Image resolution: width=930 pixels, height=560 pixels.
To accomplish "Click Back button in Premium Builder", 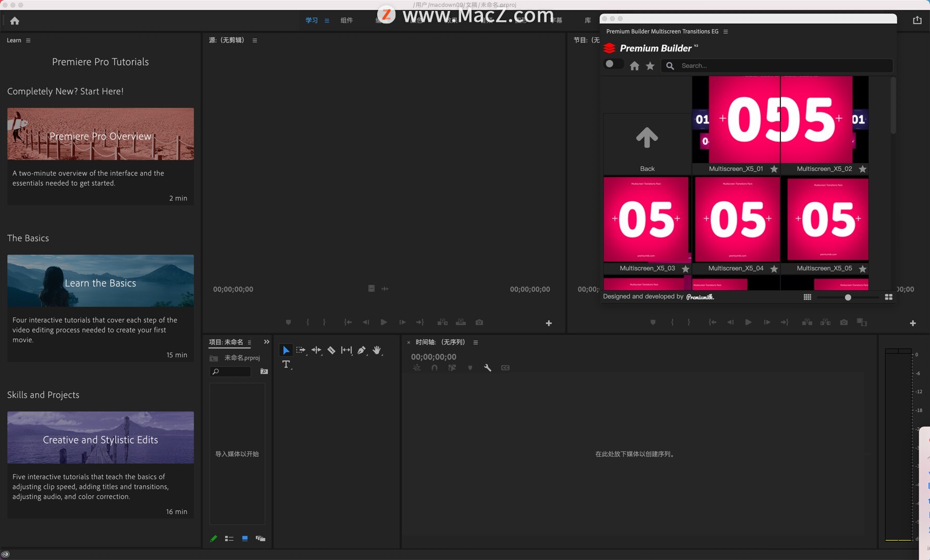I will (647, 144).
